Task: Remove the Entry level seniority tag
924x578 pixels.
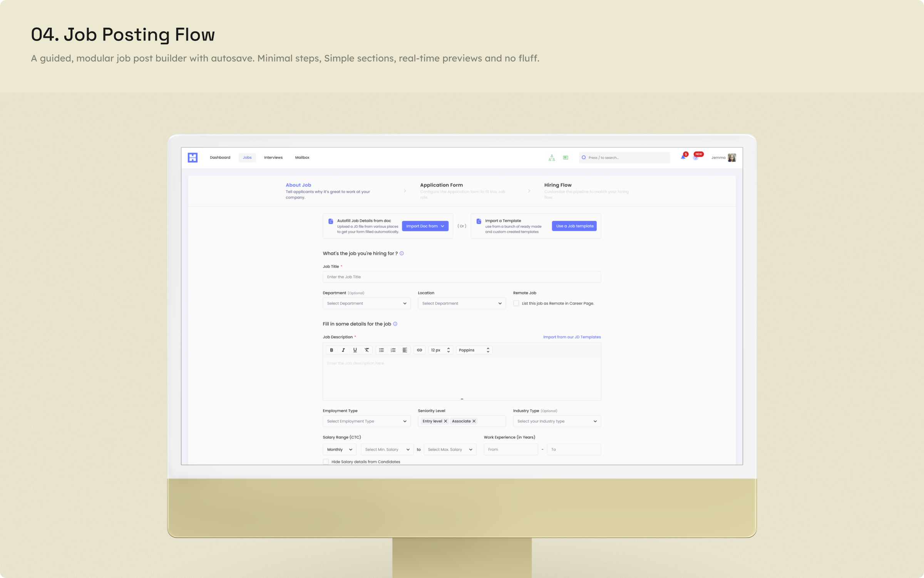Action: click(x=445, y=421)
